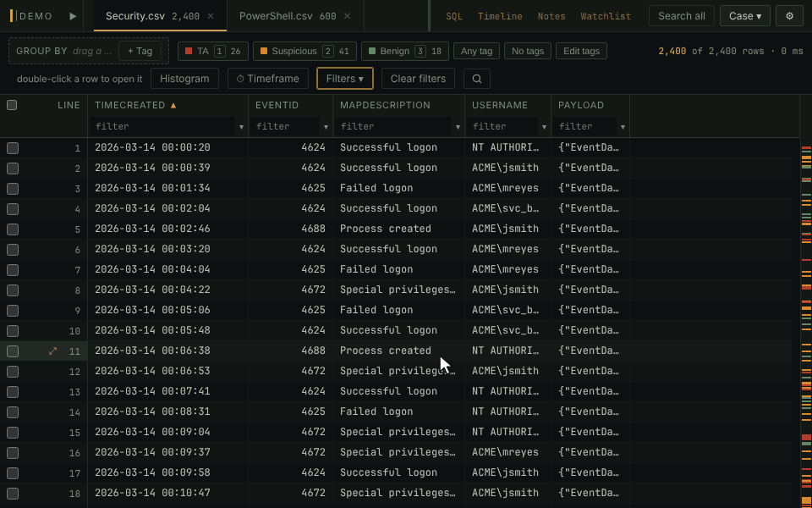Click the play icon next to DEMO
Viewport: 812px width, 508px height.
(73, 16)
